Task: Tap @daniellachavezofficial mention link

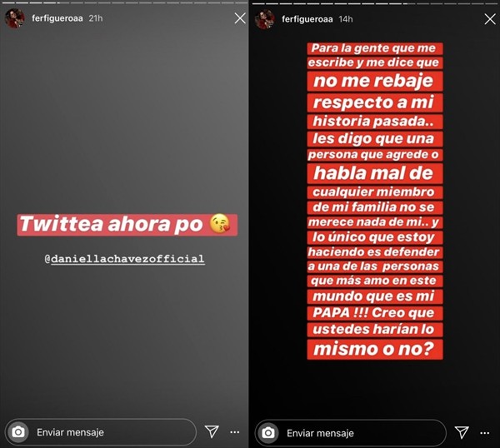Action: 124,259
